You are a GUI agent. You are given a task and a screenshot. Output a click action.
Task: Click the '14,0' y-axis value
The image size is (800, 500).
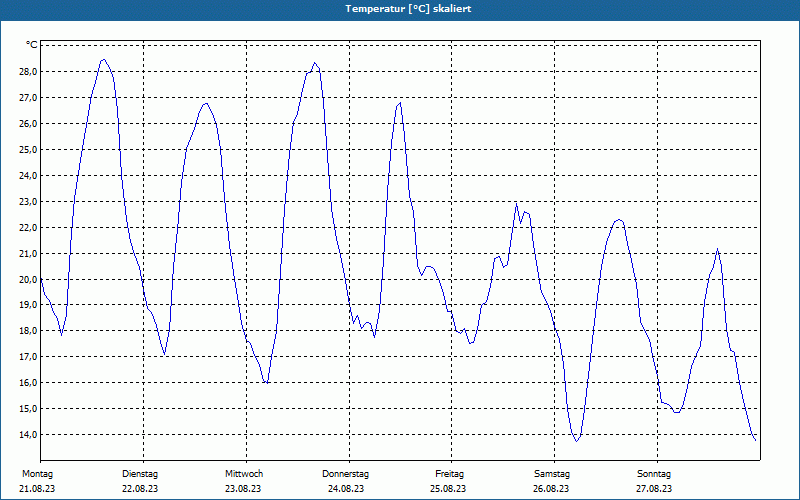point(28,435)
